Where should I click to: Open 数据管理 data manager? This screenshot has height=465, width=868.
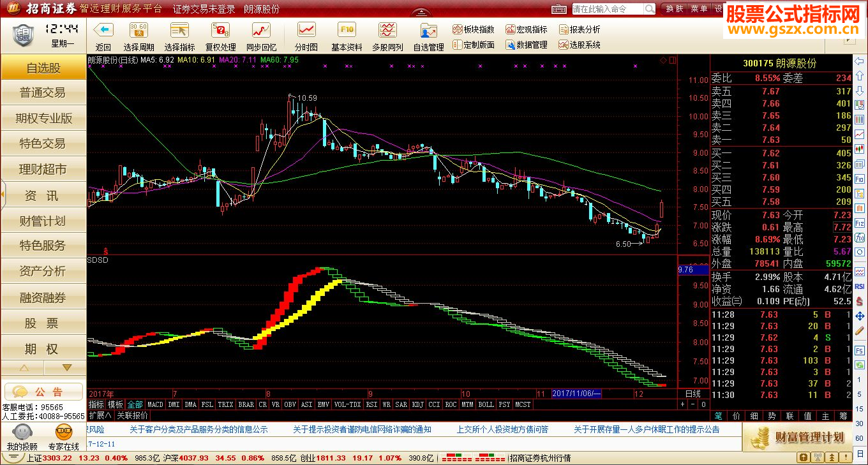(x=527, y=45)
